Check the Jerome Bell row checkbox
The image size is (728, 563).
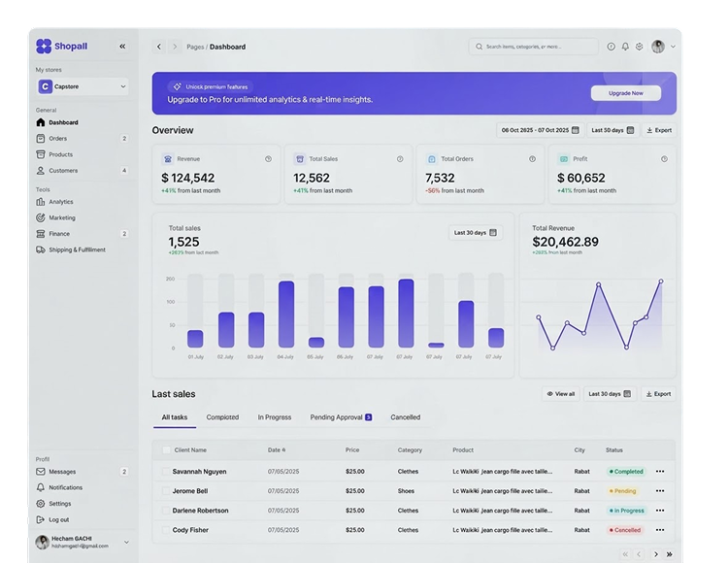(166, 491)
